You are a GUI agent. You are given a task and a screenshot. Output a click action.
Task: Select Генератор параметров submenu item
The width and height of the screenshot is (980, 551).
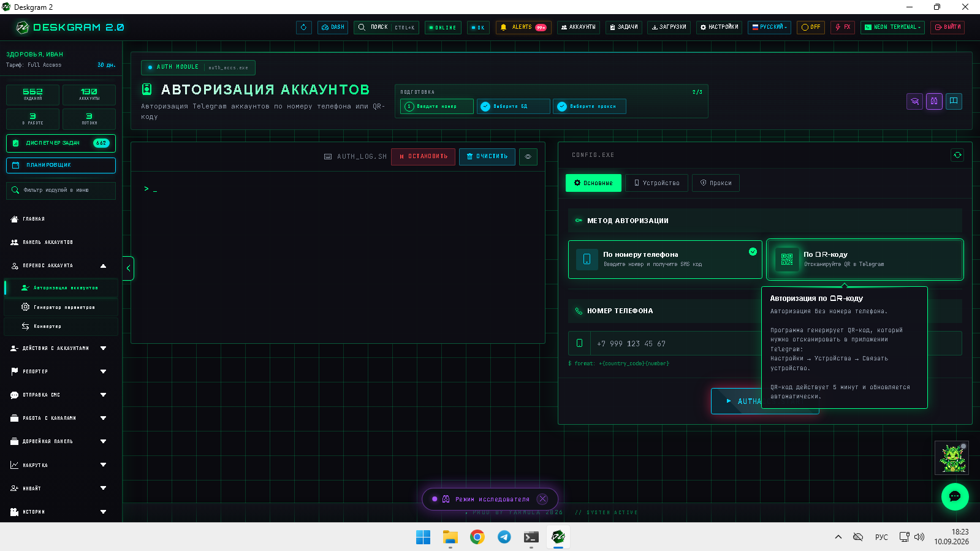pyautogui.click(x=61, y=307)
